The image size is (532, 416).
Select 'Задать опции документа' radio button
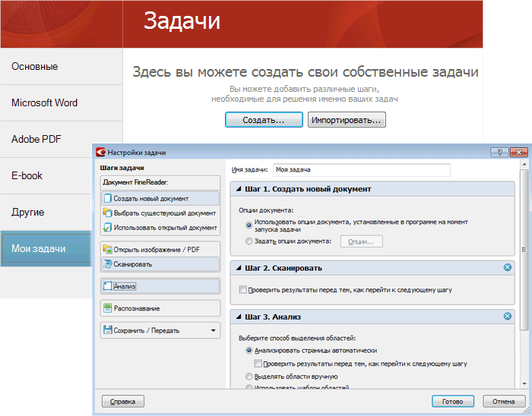click(249, 241)
